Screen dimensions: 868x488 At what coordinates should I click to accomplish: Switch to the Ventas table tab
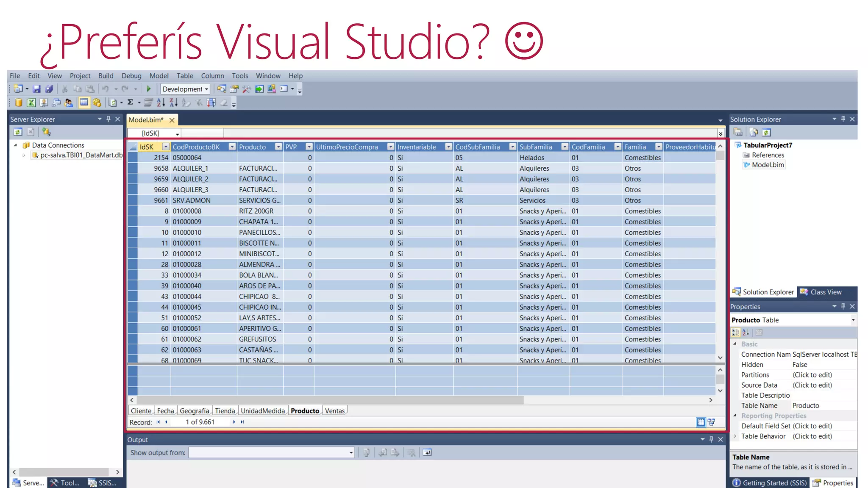(335, 411)
